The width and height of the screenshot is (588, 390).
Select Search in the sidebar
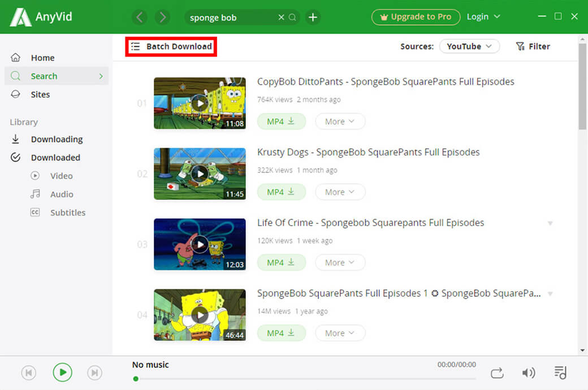(56, 76)
